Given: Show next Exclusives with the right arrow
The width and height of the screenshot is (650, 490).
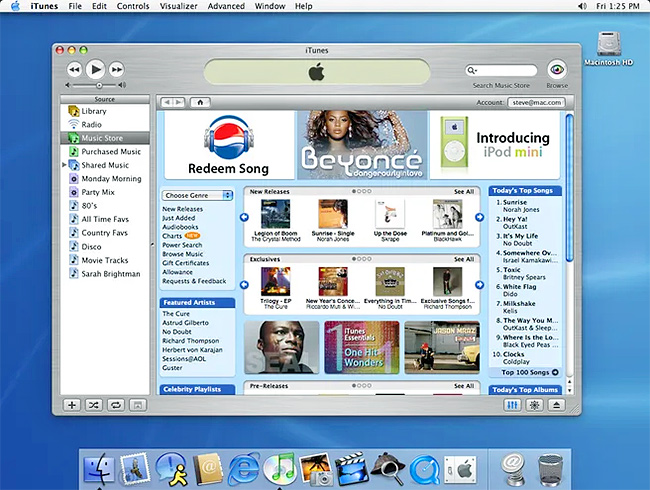Looking at the screenshot, I should pos(479,285).
